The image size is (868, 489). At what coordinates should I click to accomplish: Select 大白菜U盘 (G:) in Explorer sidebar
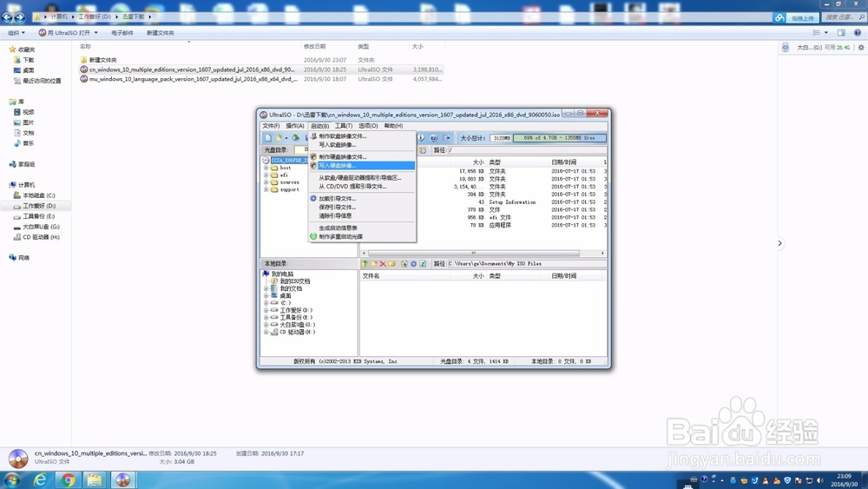(41, 227)
